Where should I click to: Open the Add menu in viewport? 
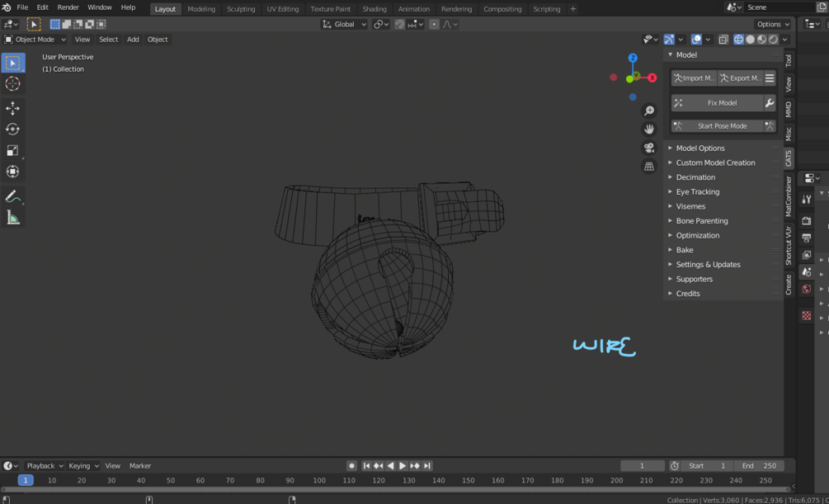click(x=133, y=39)
